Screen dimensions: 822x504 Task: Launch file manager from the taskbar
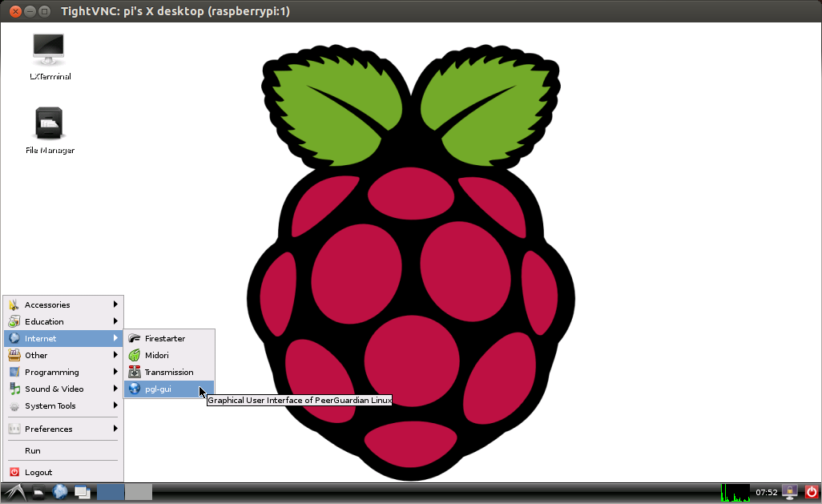tap(38, 492)
